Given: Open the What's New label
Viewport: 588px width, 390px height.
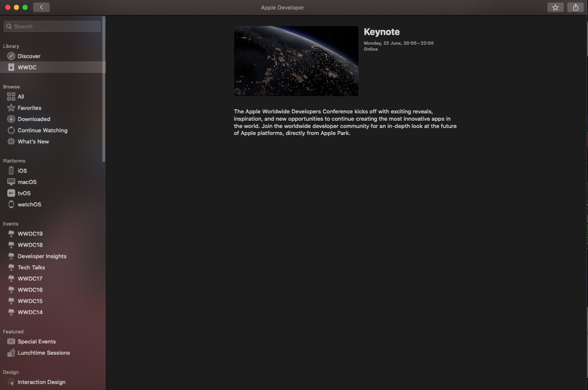Looking at the screenshot, I should coord(33,142).
